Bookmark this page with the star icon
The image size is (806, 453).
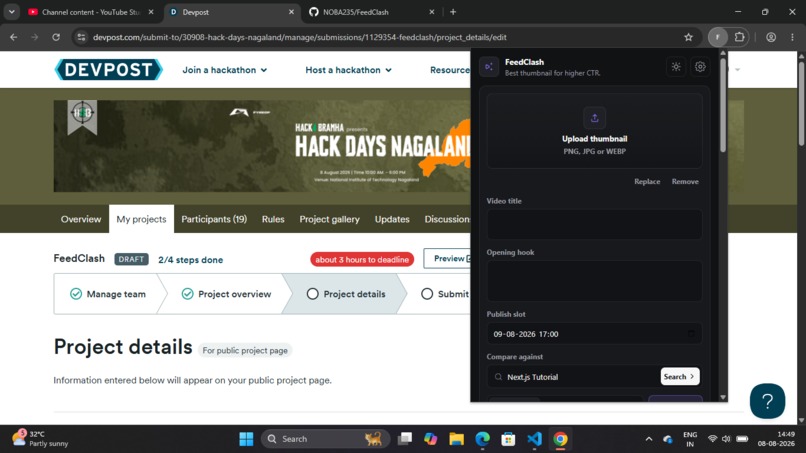688,37
